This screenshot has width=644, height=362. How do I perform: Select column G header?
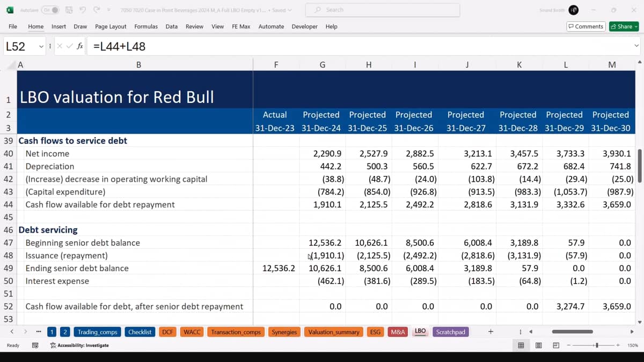point(323,65)
